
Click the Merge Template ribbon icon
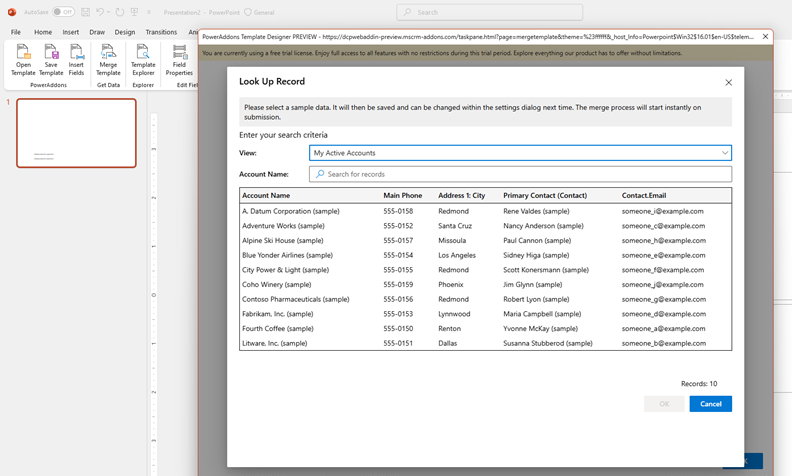pos(108,60)
